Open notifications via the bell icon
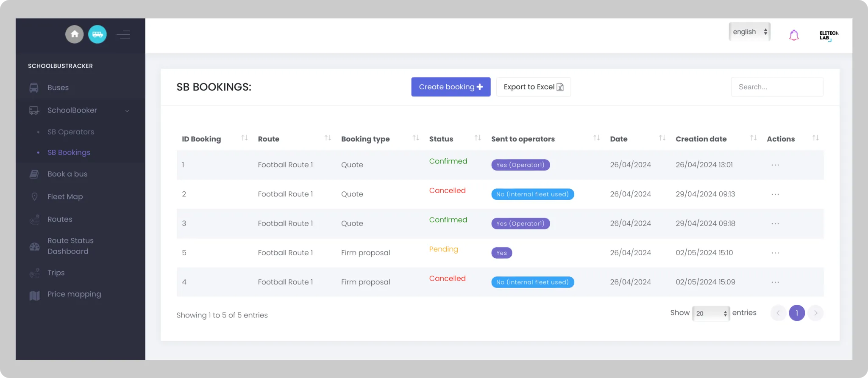This screenshot has width=868, height=378. pyautogui.click(x=794, y=35)
